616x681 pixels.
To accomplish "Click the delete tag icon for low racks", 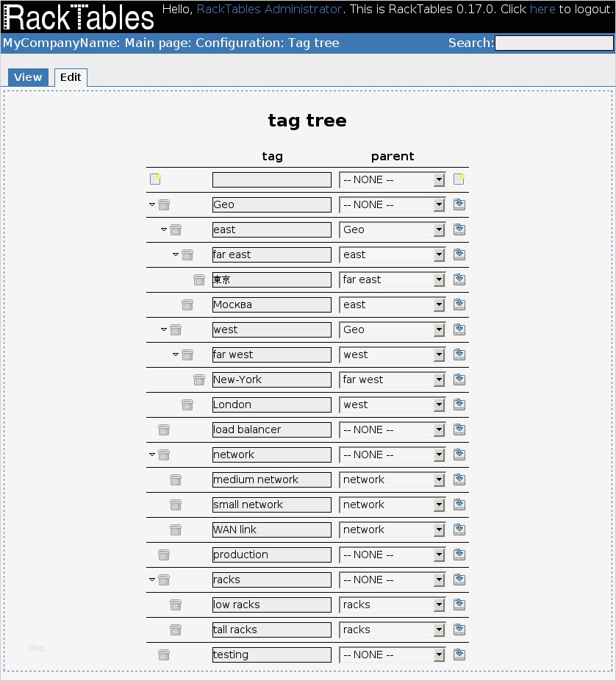I will tap(176, 605).
